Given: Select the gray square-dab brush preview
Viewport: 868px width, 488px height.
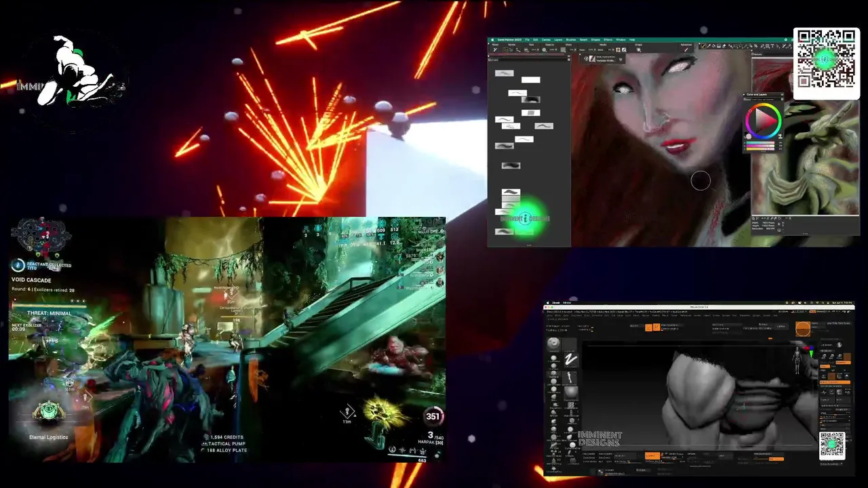Looking at the screenshot, I should (531, 113).
